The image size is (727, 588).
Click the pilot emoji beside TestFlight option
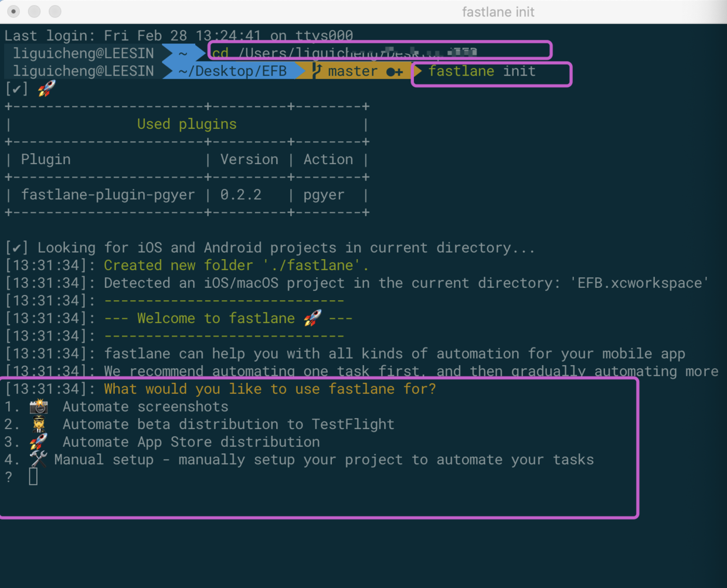click(x=39, y=424)
